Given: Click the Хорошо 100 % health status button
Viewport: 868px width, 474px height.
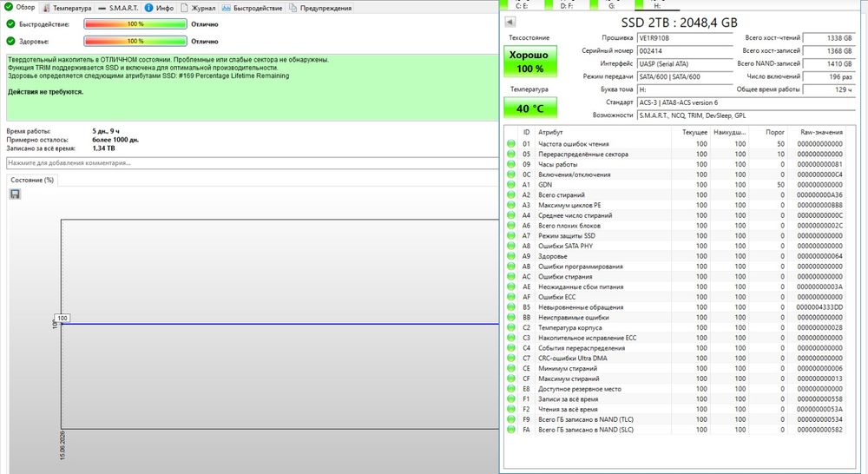Looking at the screenshot, I should click(x=529, y=62).
